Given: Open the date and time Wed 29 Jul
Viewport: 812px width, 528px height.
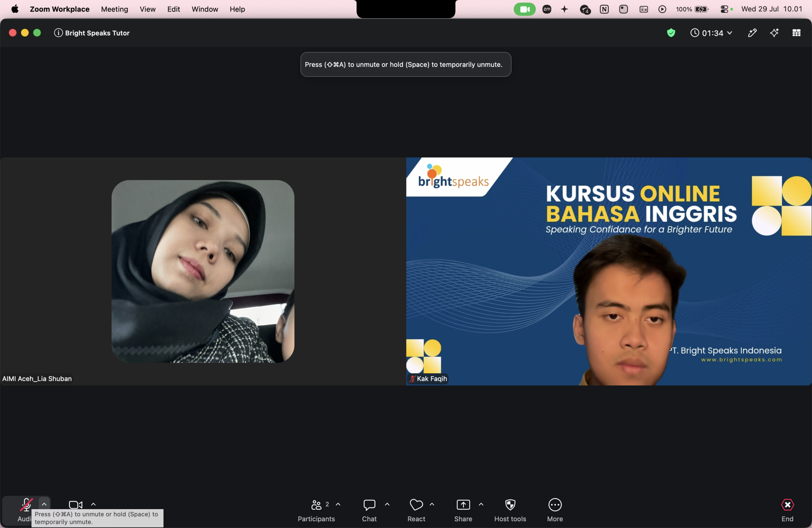Looking at the screenshot, I should 771,9.
